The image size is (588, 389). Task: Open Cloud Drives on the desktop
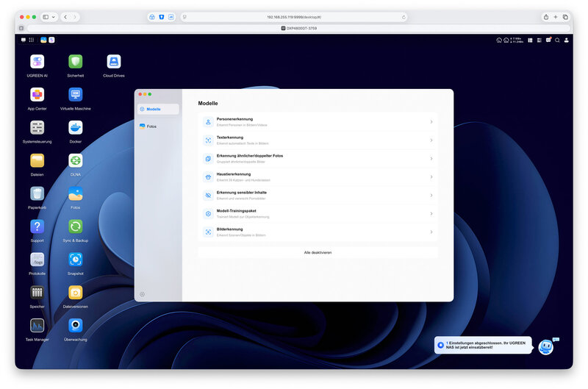[x=114, y=62]
